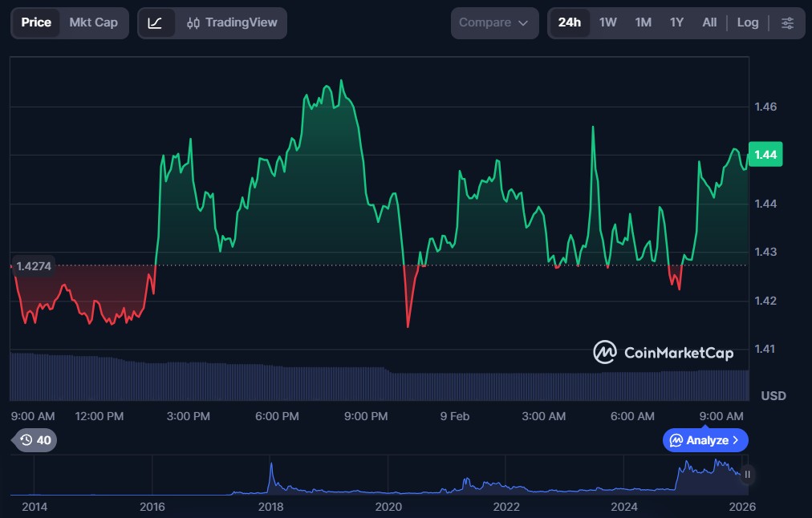Switch to Mkt Cap view
This screenshot has height=518, width=812.
point(93,23)
